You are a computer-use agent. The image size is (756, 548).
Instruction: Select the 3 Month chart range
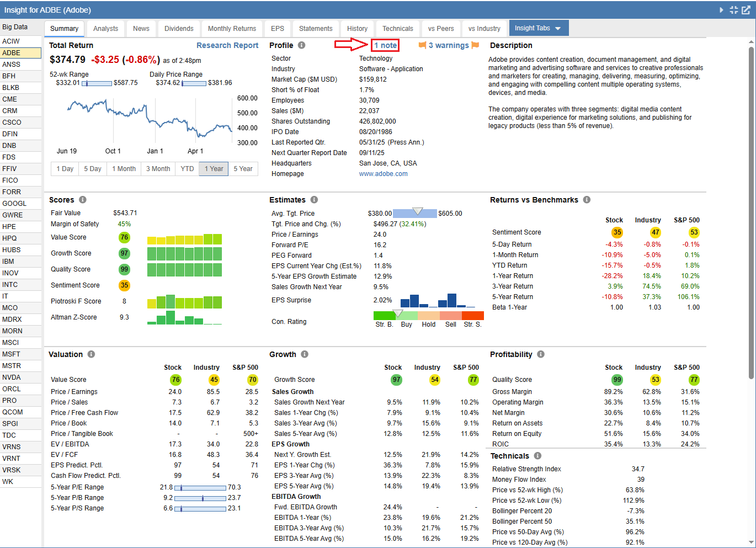[x=158, y=169]
